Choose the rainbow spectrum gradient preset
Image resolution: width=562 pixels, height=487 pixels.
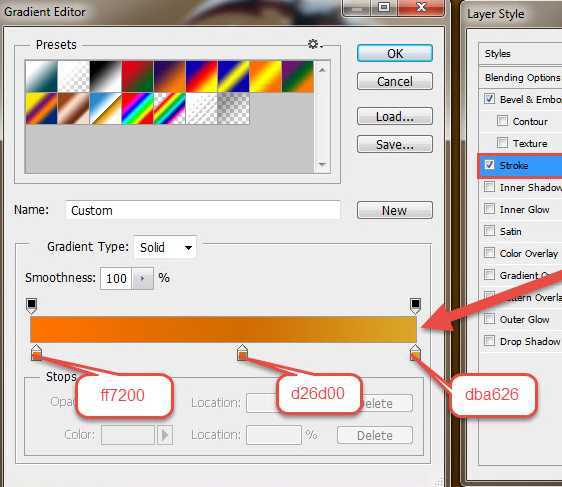(x=137, y=109)
